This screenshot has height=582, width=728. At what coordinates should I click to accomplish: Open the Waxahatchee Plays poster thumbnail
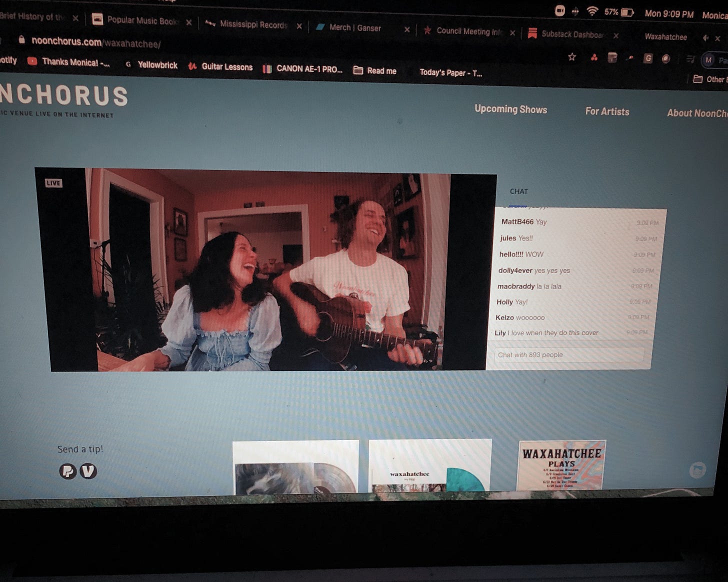[x=561, y=465]
